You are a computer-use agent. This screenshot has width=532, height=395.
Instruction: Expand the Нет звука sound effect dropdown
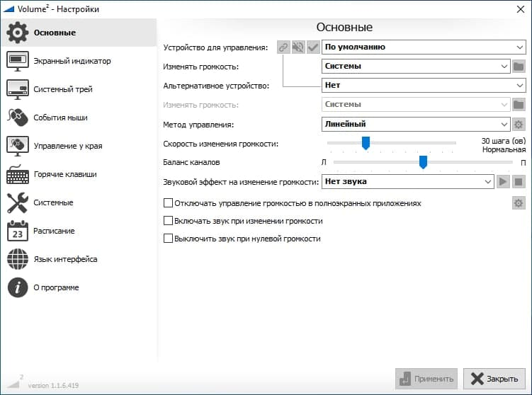coord(407,182)
